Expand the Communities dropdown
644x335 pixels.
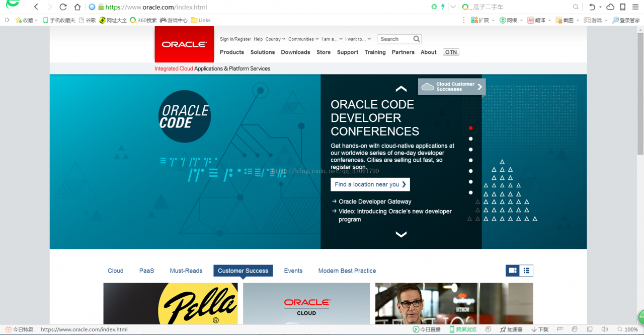click(303, 39)
